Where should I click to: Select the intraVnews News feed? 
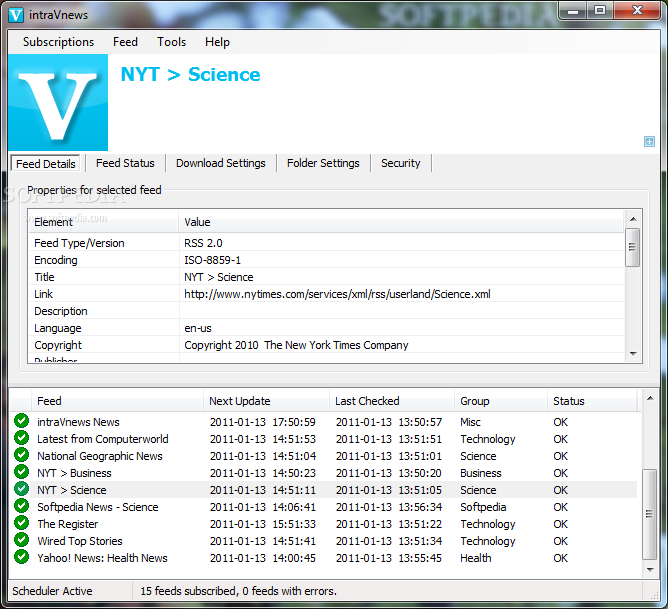324,422
